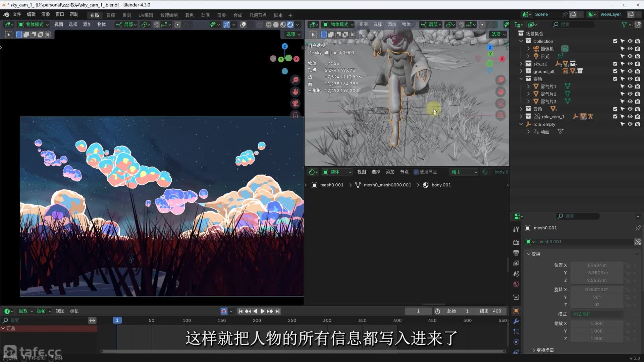Toggle the Use Nodes checkbox

(416, 172)
